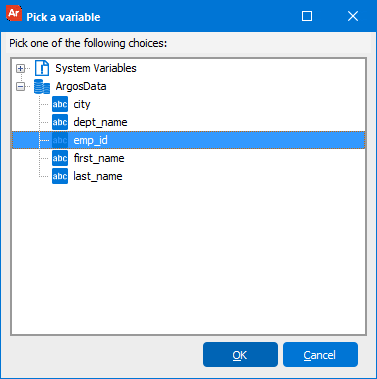Click the abc icon beside first_name
This screenshot has width=377, height=379.
coord(60,158)
